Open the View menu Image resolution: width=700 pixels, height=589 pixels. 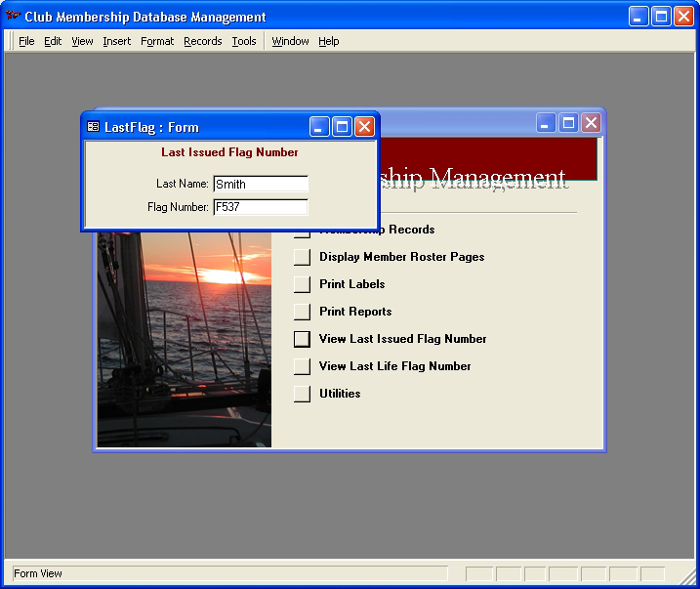82,41
